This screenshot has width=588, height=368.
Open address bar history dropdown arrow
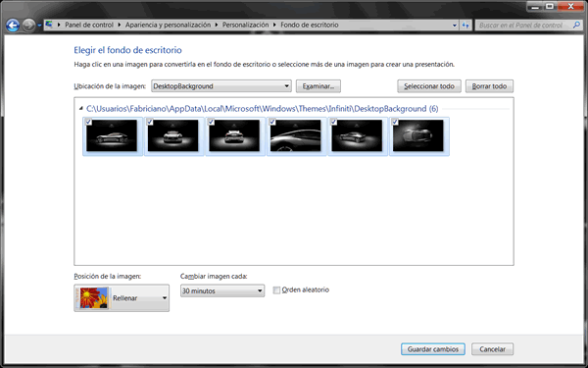[x=455, y=26]
